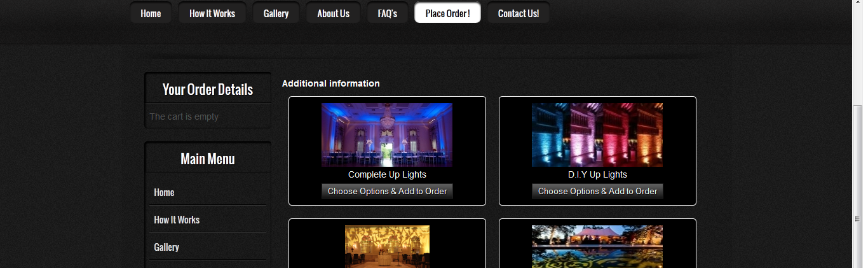Choose options for Complete Up Lights
The width and height of the screenshot is (868, 268).
point(387,191)
